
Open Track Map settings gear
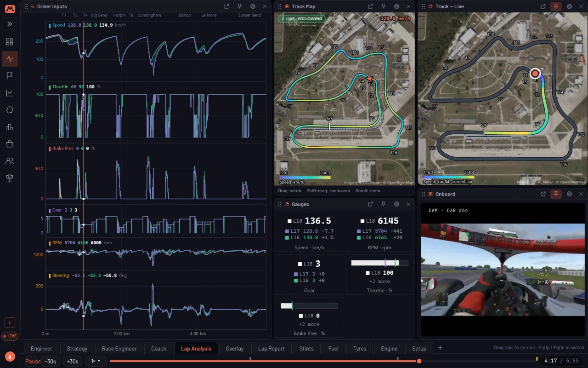tap(396, 6)
